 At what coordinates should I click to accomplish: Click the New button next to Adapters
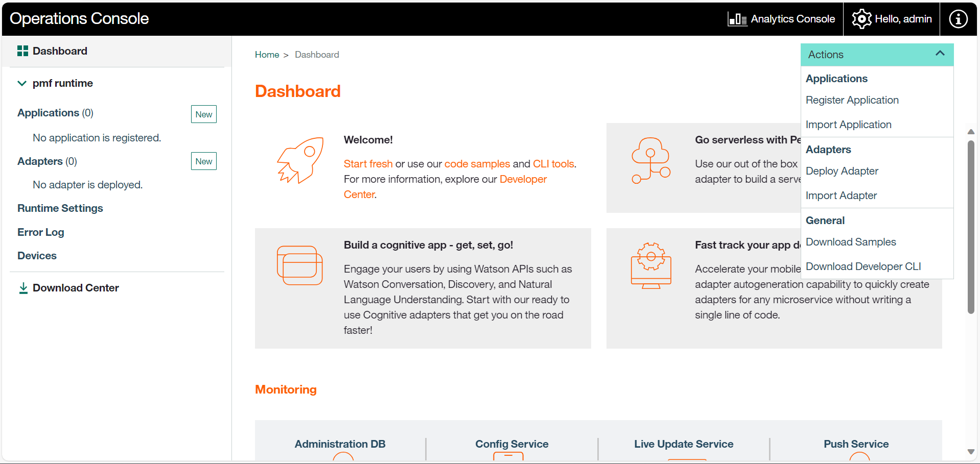coord(204,161)
